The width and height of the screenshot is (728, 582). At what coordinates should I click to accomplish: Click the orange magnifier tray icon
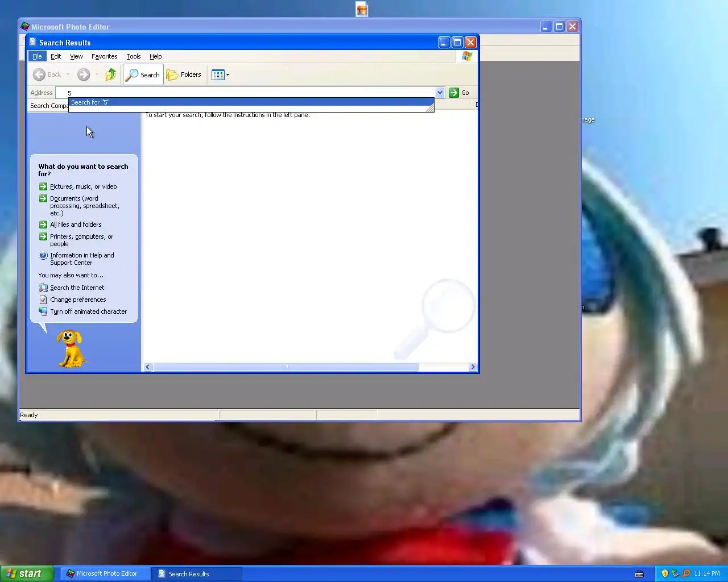[686, 573]
